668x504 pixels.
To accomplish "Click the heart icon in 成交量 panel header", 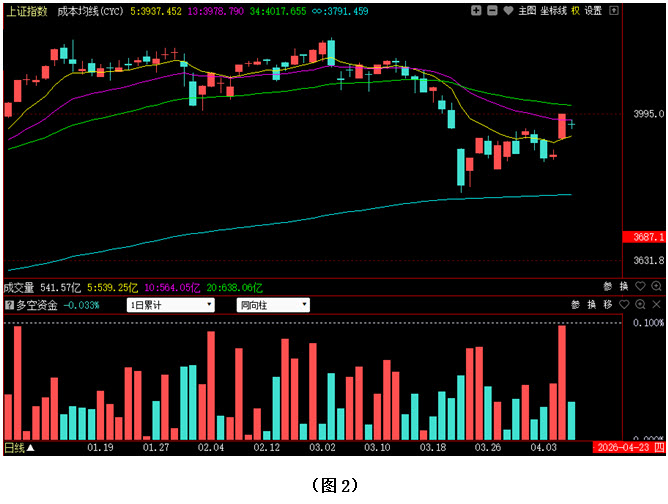I will (x=640, y=287).
